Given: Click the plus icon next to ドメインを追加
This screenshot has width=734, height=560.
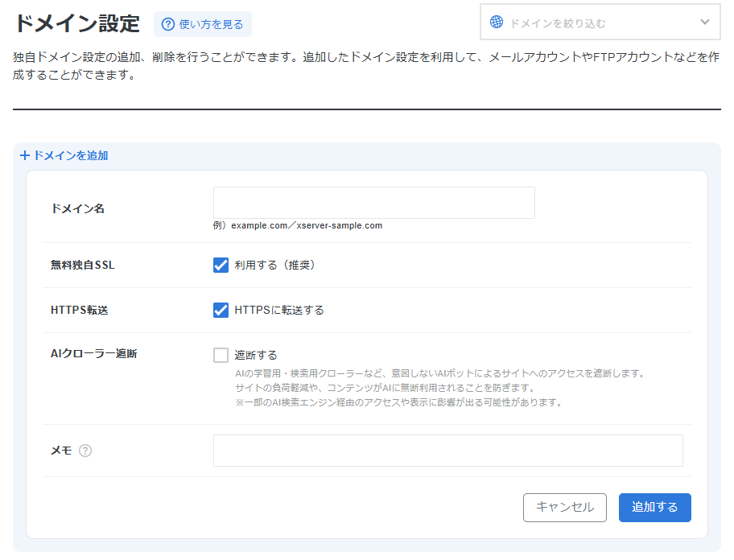Looking at the screenshot, I should point(24,155).
